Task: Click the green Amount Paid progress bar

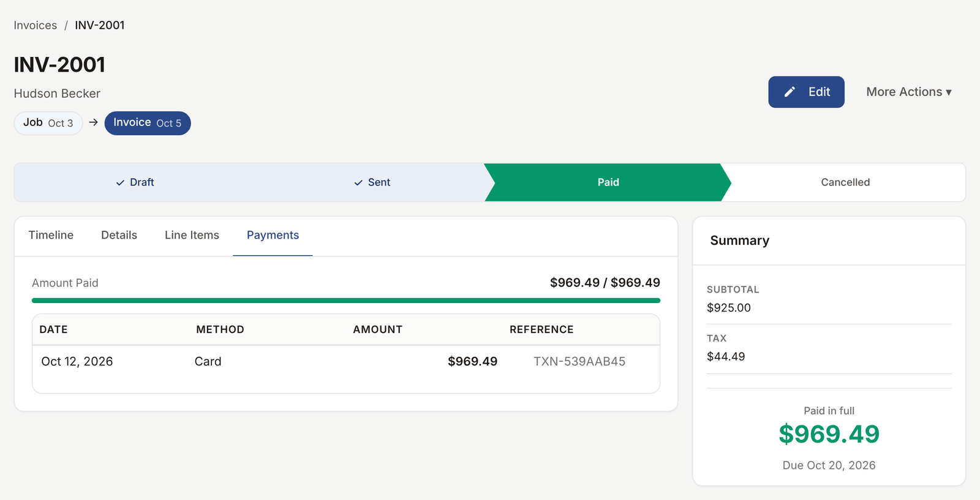Action: 346,300
